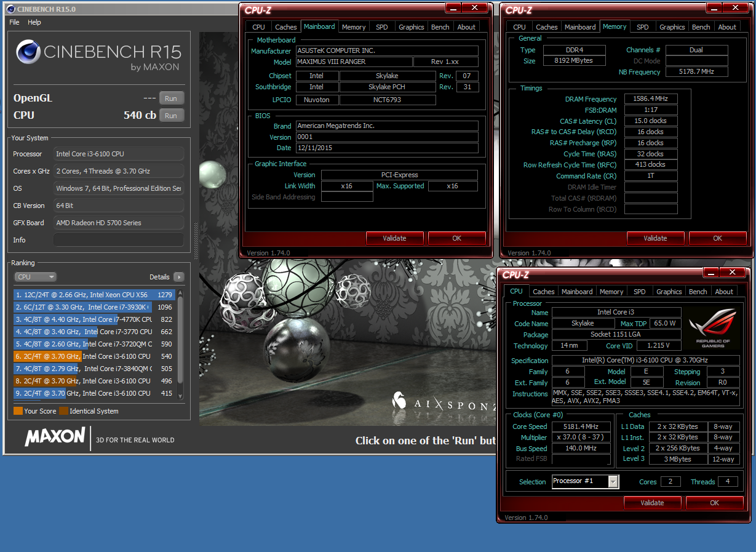The image size is (756, 552).
Task: Click the Republic of Gamers logo
Action: [x=713, y=329]
